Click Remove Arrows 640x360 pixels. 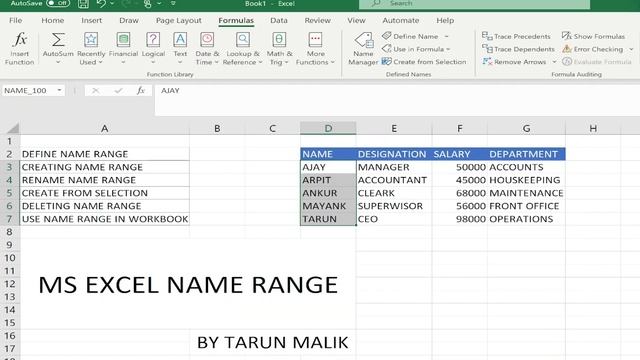(514, 62)
